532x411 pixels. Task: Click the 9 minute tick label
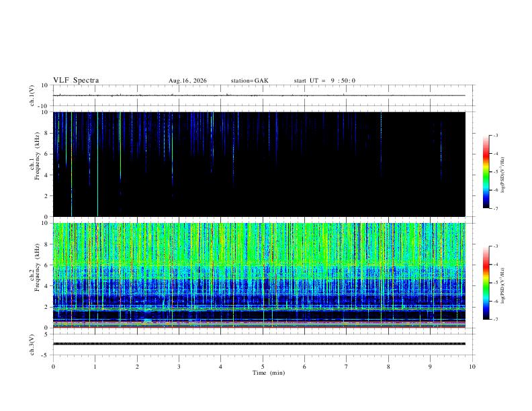(x=430, y=367)
